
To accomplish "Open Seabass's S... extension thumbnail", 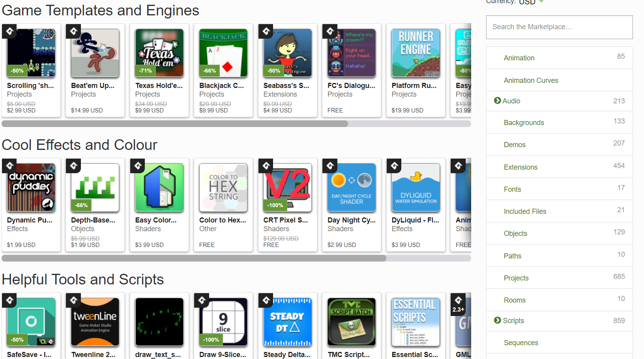I will pos(288,53).
